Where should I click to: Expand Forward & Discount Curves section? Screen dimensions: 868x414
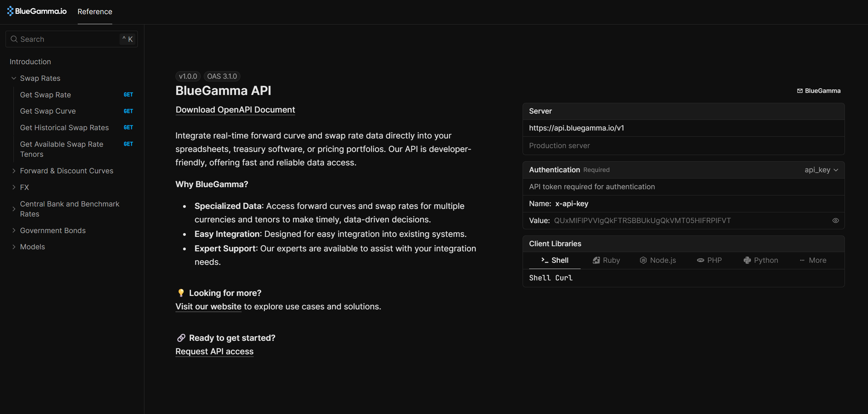(x=14, y=171)
